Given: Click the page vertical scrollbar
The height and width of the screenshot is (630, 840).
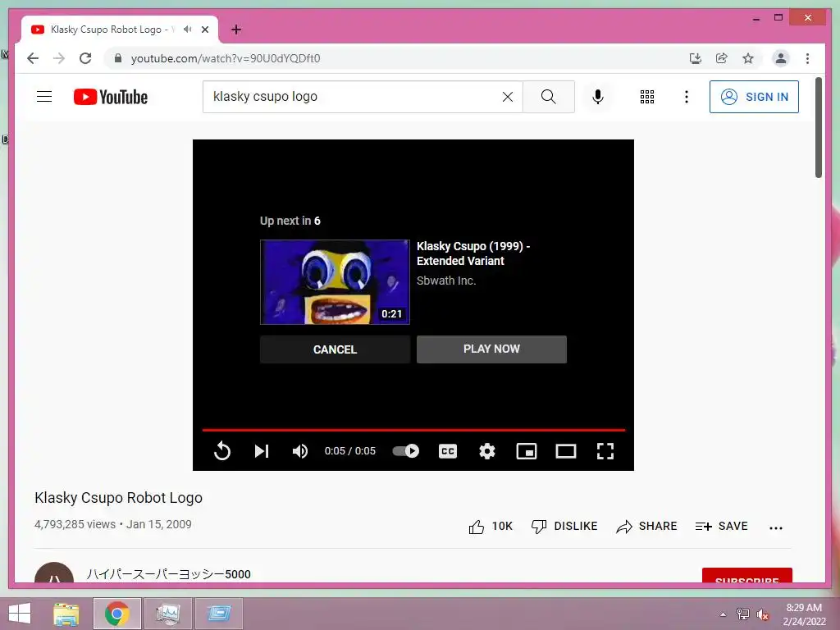Looking at the screenshot, I should tap(819, 127).
